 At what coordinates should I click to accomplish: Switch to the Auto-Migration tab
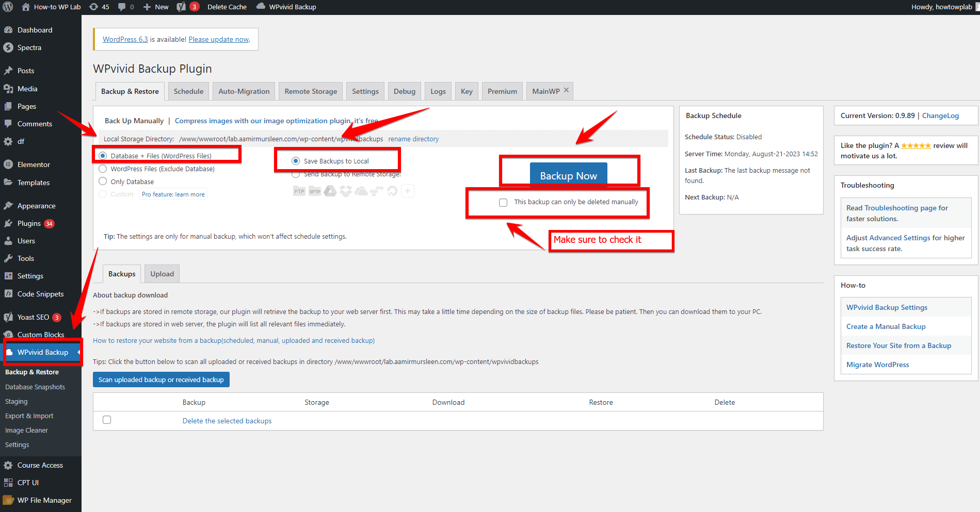coord(244,91)
